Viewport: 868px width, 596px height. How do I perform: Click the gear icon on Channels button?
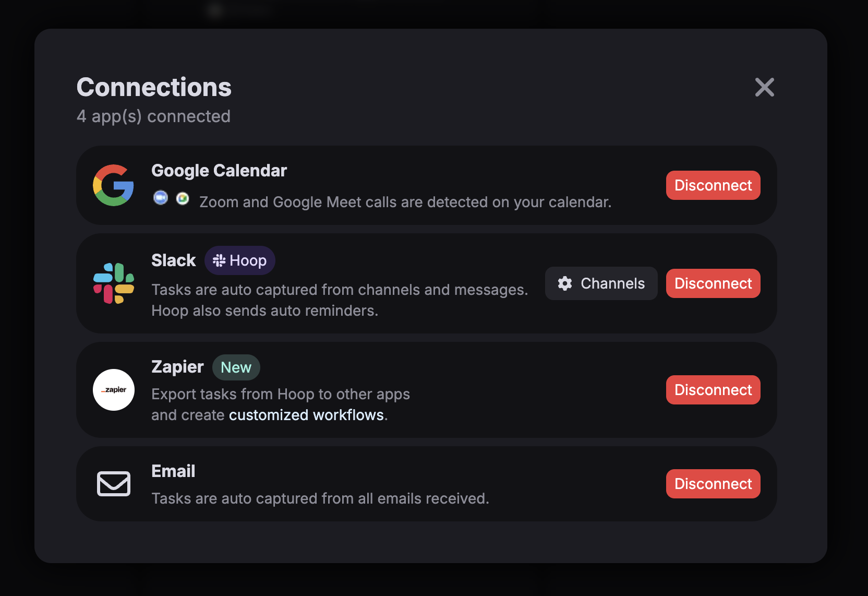pyautogui.click(x=565, y=283)
